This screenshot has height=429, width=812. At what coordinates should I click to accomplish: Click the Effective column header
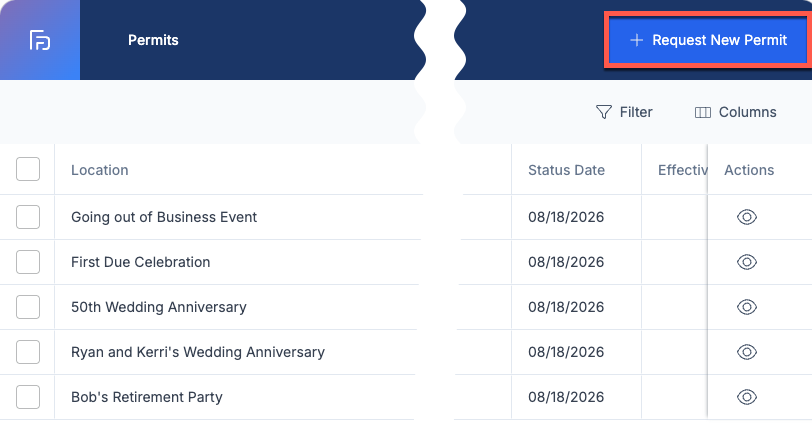tap(683, 170)
